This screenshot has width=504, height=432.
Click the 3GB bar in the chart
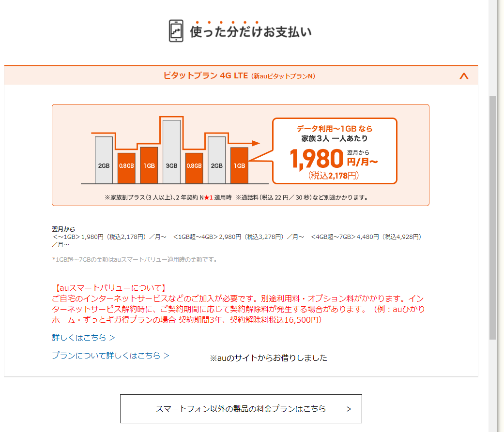point(172,151)
